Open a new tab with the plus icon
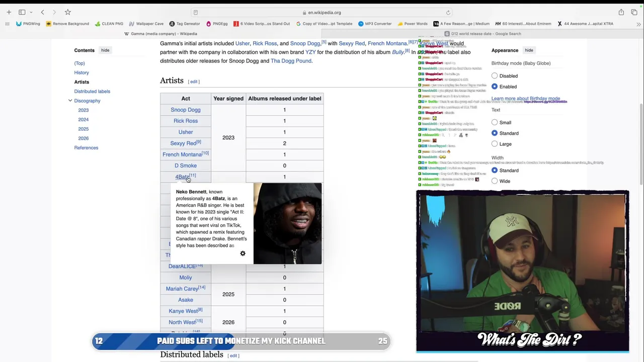 (9, 12)
